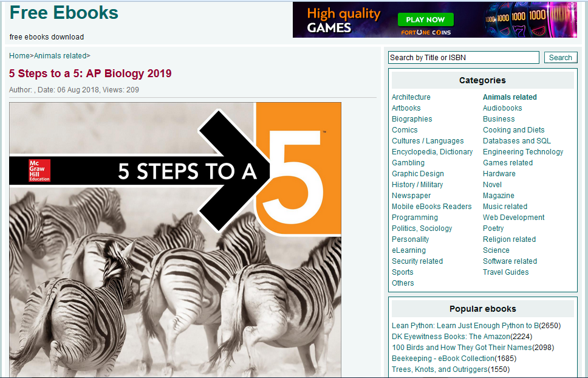Open the Others category

click(x=403, y=283)
